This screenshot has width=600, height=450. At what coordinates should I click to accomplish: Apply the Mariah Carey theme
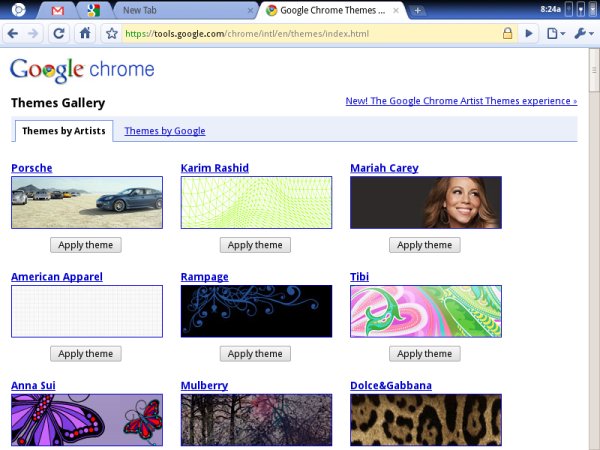(425, 245)
